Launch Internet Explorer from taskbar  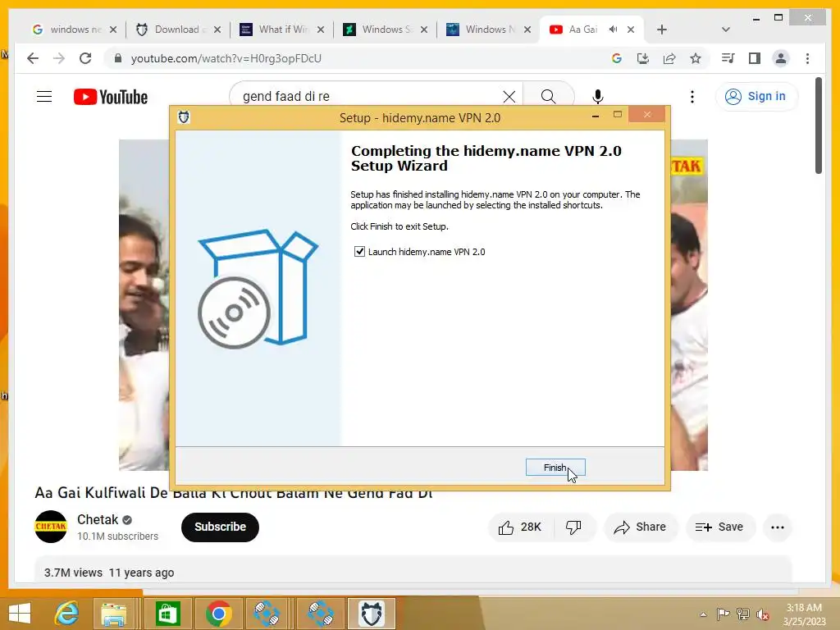[66, 614]
